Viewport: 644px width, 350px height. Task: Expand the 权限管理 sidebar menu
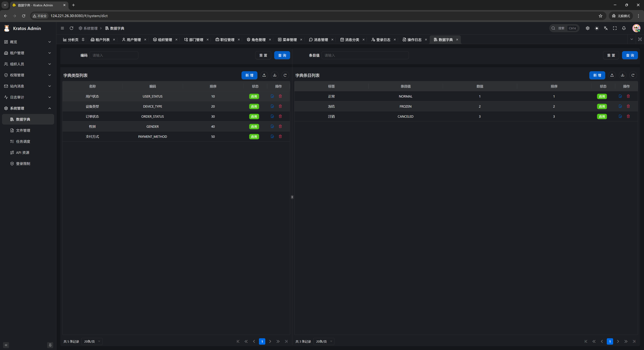(x=28, y=75)
